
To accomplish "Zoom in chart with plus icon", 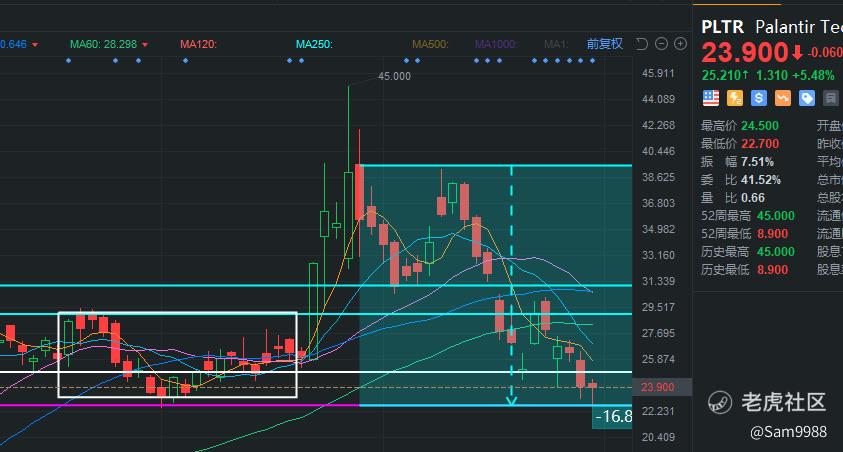I will pos(680,44).
